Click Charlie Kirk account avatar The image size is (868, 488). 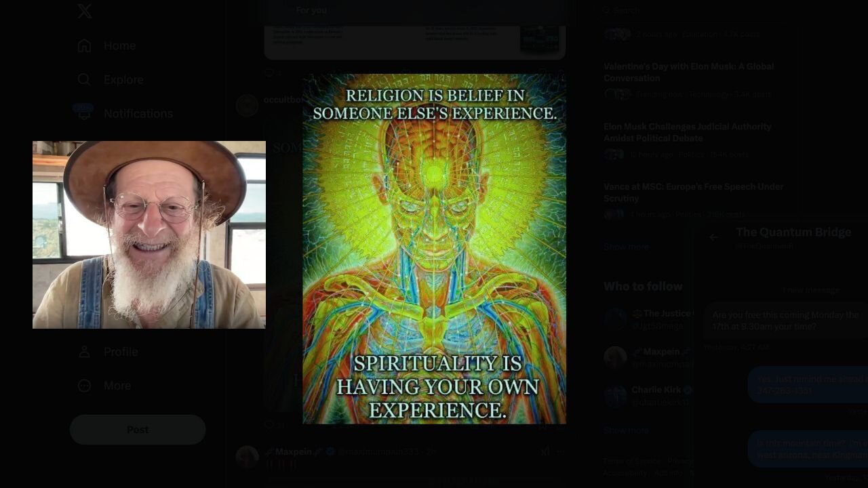click(x=615, y=395)
